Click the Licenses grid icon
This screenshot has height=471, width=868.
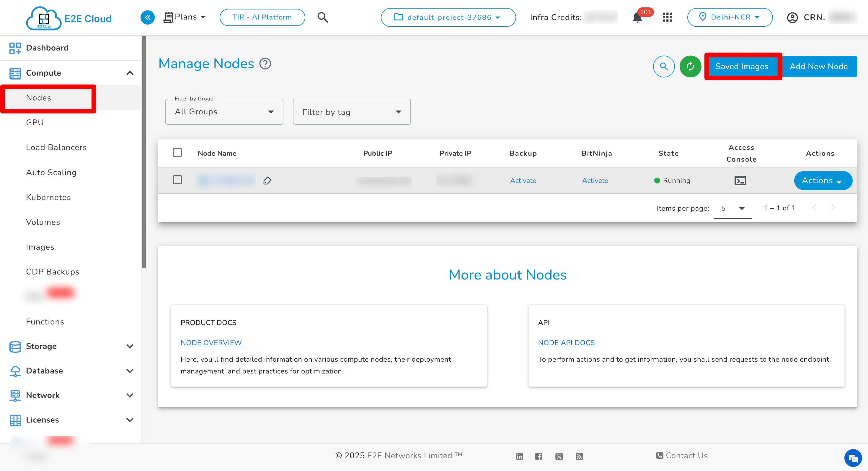click(x=15, y=420)
